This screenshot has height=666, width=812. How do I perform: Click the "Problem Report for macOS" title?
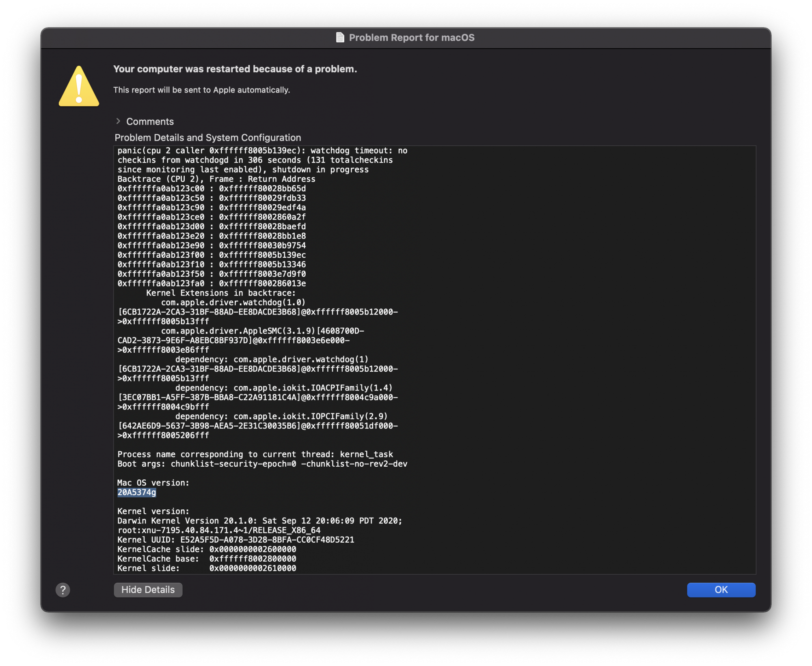(411, 38)
